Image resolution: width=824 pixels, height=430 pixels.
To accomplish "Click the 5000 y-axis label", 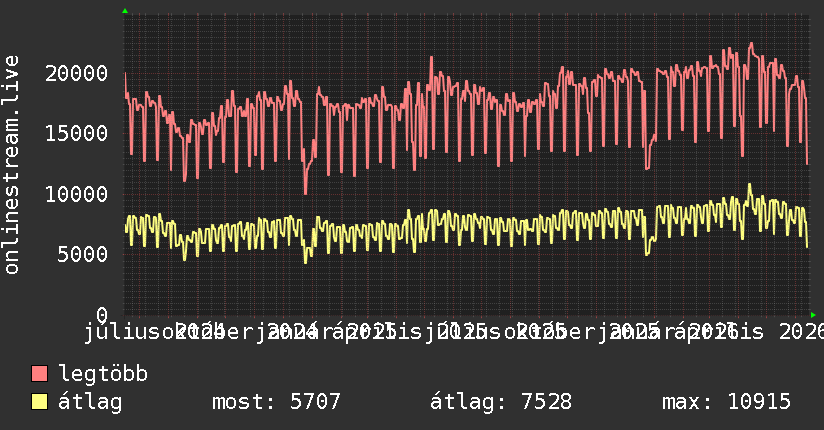I will (83, 254).
